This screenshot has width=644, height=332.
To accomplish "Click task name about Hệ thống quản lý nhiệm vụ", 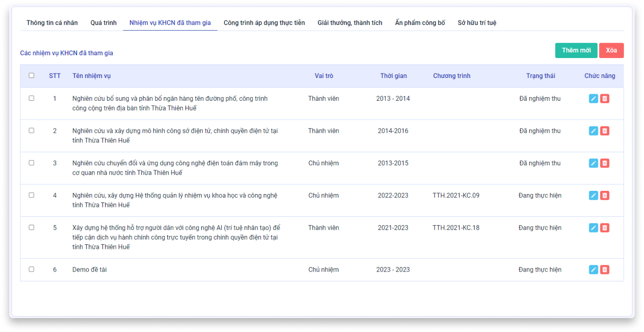I will 175,200.
